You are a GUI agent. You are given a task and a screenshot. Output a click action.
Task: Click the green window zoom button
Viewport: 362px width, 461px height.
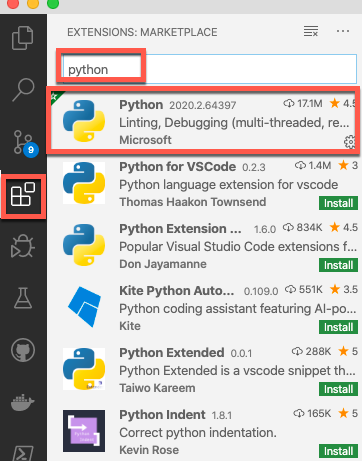53,3
